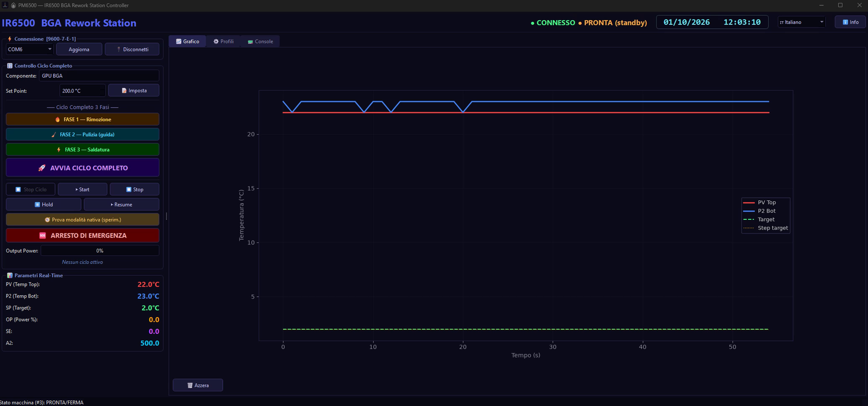Click the PV Top legend entry
868x406 pixels.
click(x=759, y=202)
